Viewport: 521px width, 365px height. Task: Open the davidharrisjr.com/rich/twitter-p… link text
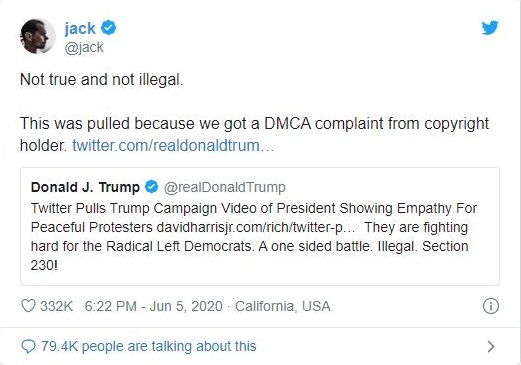pos(257,227)
